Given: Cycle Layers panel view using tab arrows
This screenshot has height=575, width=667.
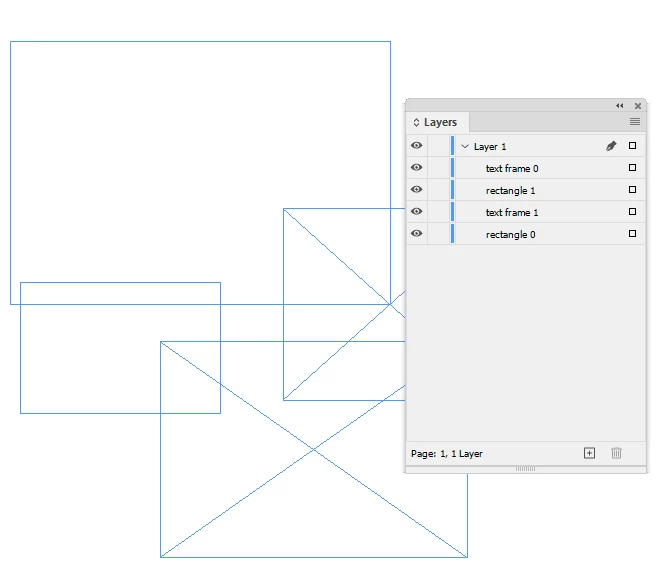Looking at the screenshot, I should coord(416,122).
